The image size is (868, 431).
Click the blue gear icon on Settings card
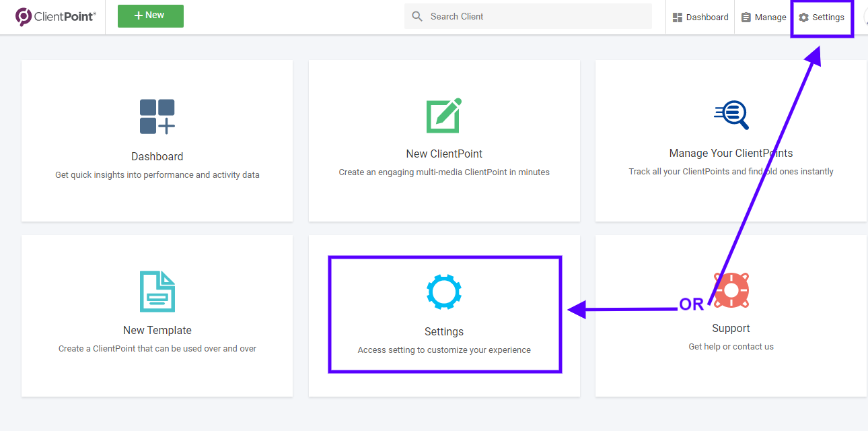point(444,292)
